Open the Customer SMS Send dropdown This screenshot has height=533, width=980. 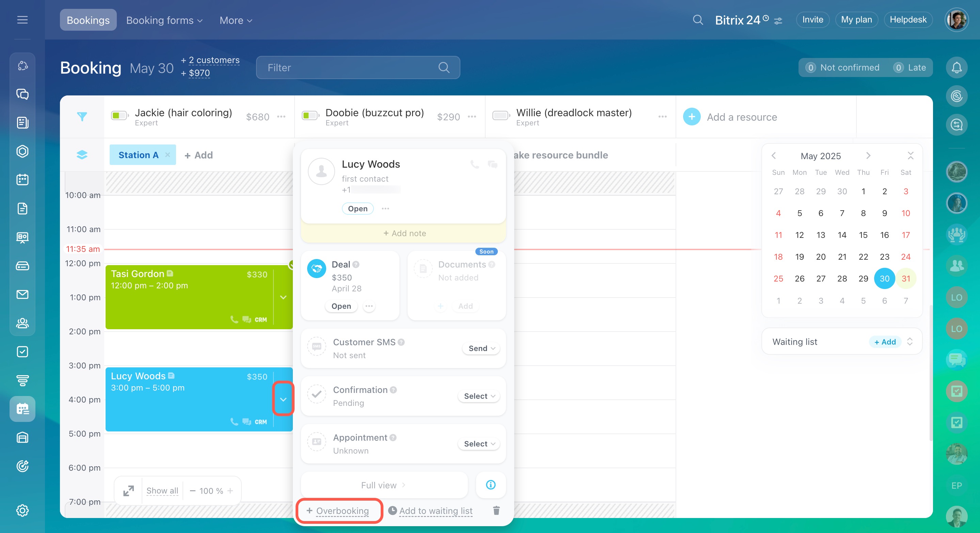(481, 348)
